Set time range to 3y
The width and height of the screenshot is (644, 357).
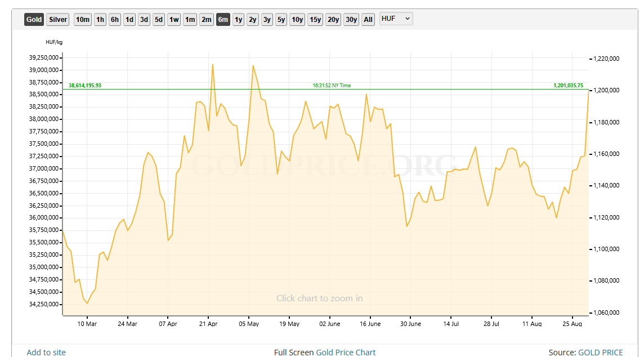pos(267,19)
